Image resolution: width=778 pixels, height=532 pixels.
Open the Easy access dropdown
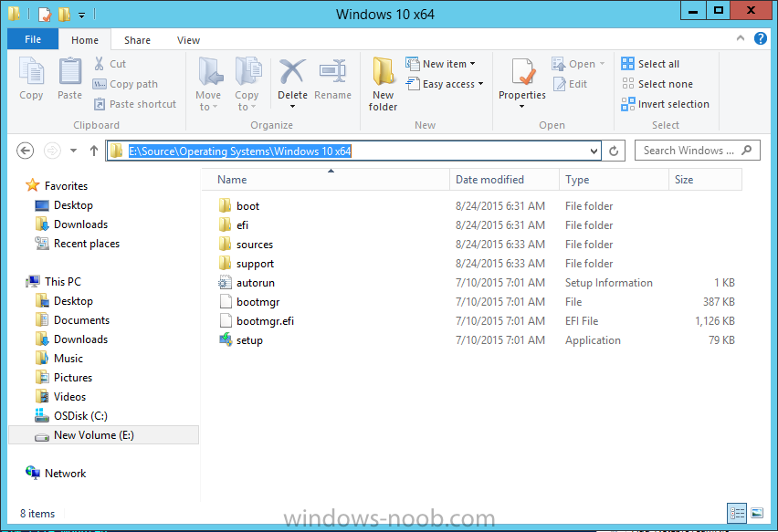tap(445, 84)
